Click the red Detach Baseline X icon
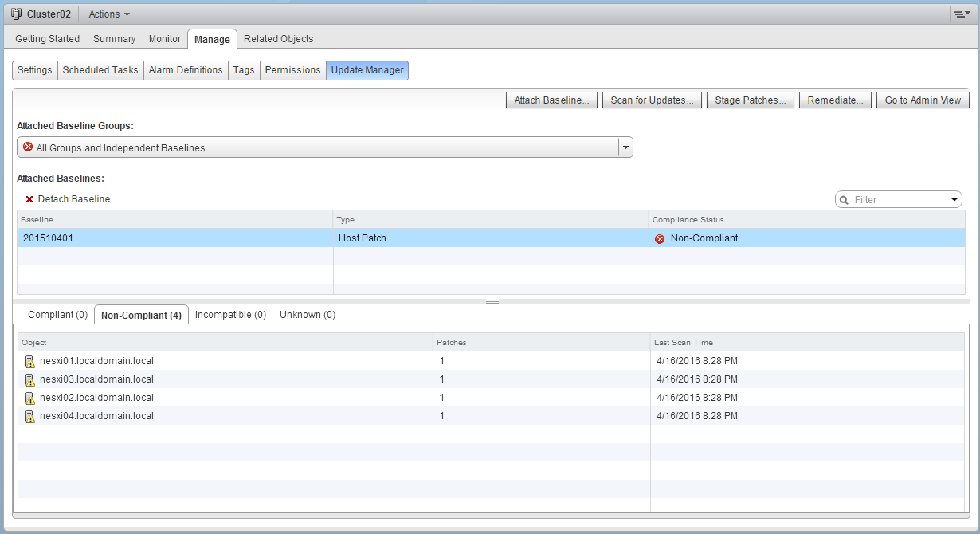 (29, 199)
